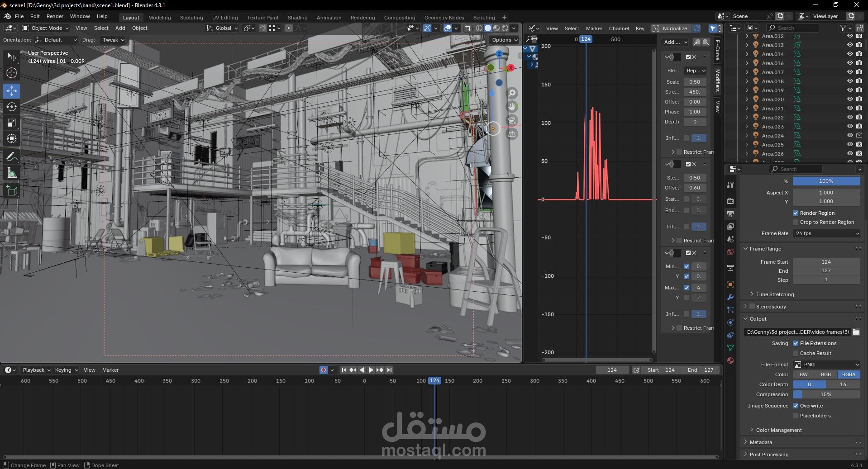The image size is (868, 469).
Task: Open the File menu
Action: click(x=19, y=16)
